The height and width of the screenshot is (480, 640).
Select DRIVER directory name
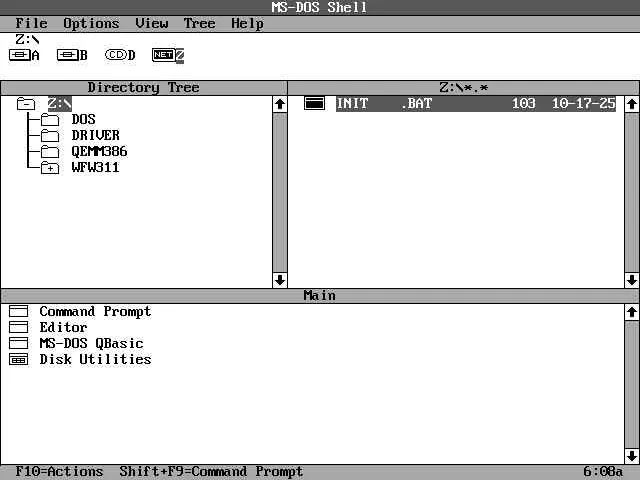[96, 136]
